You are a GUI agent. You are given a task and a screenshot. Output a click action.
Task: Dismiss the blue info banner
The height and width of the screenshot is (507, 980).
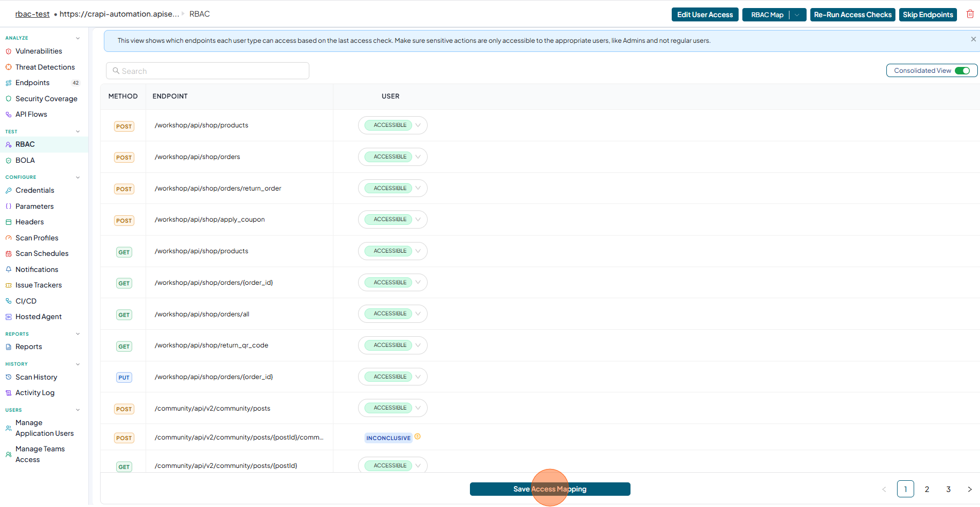[x=973, y=39]
